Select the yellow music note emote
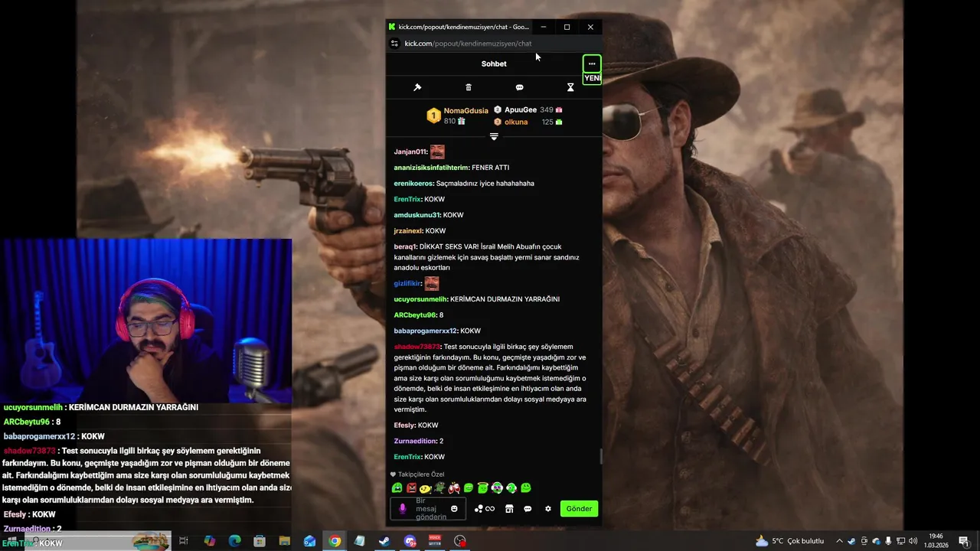980x551 pixels. (425, 488)
